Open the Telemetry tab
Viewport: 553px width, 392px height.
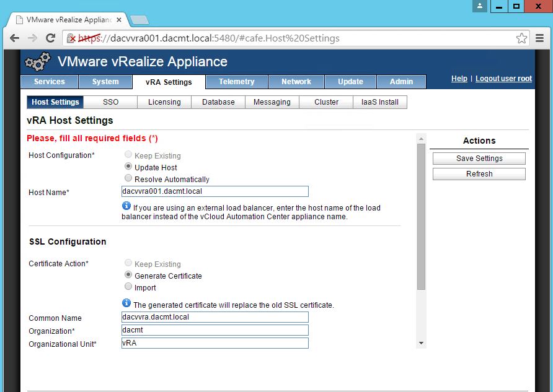tap(237, 82)
